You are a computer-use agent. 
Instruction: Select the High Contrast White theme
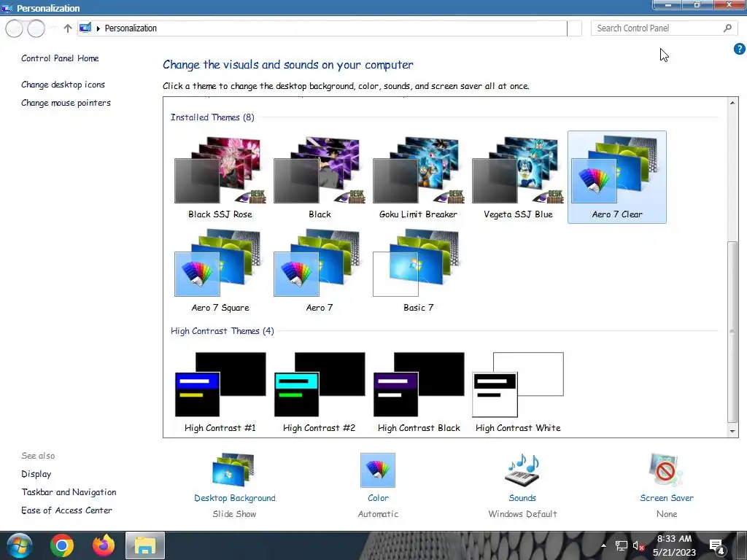[x=517, y=392]
